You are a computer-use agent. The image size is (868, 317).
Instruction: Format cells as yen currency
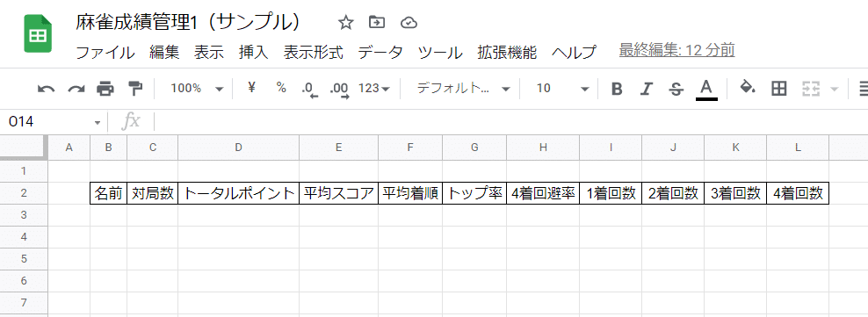[x=252, y=88]
